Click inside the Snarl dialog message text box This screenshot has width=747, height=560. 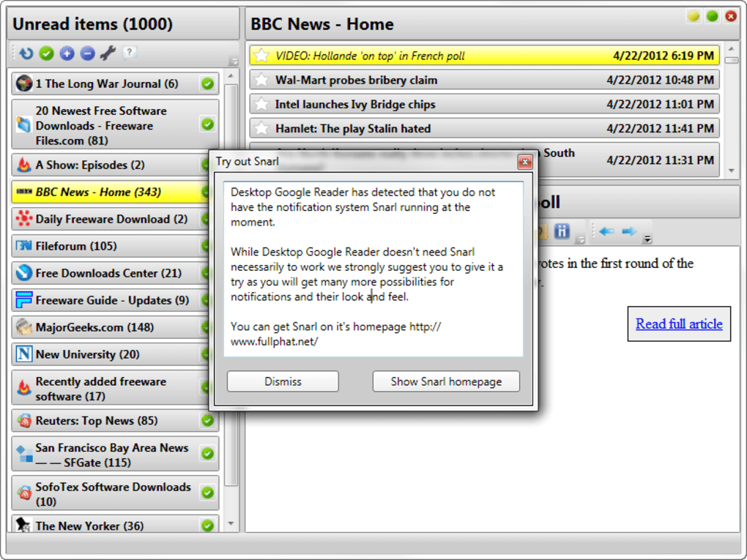[373, 269]
